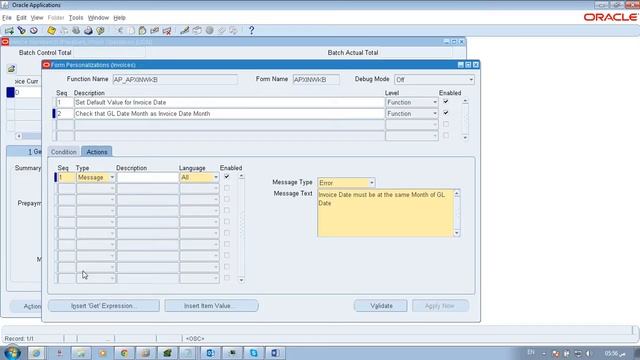Open Level dropdown for sequence 1

click(435, 102)
